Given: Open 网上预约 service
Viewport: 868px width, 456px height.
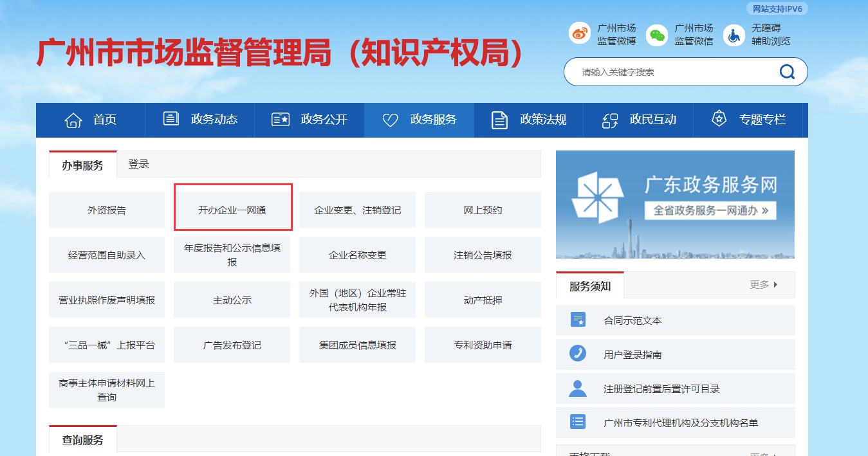Looking at the screenshot, I should coord(483,210).
